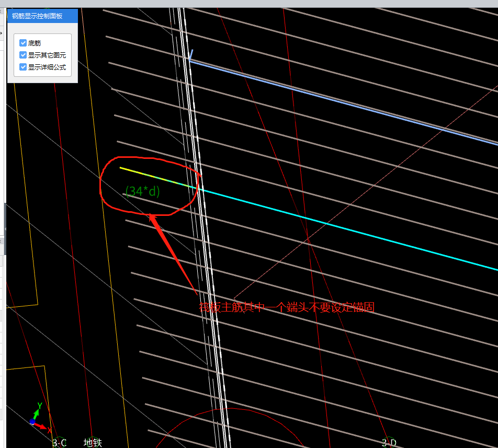Toggle the 显示其它图元 checkbox
This screenshot has height=448, width=498.
coord(23,55)
